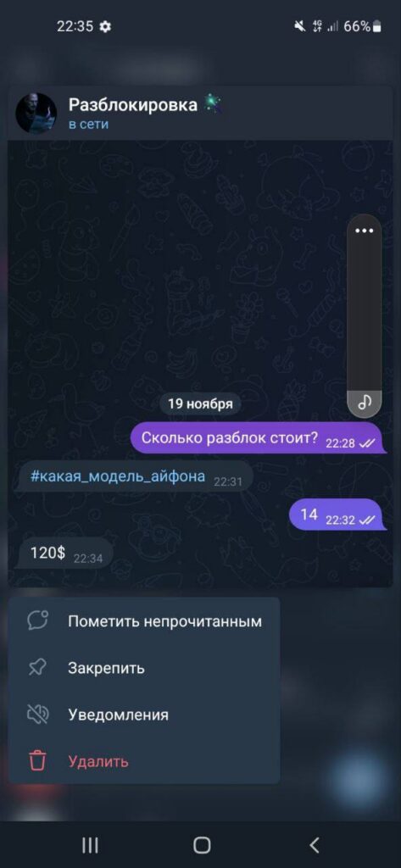This screenshot has width=401, height=868.
Task: Click the mark-unread chat bubble icon
Action: click(37, 621)
